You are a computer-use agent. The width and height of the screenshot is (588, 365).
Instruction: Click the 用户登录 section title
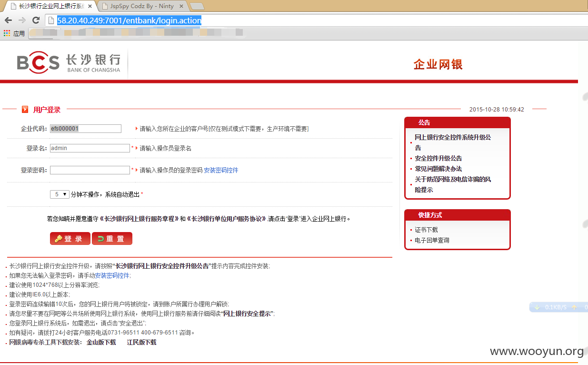[47, 110]
